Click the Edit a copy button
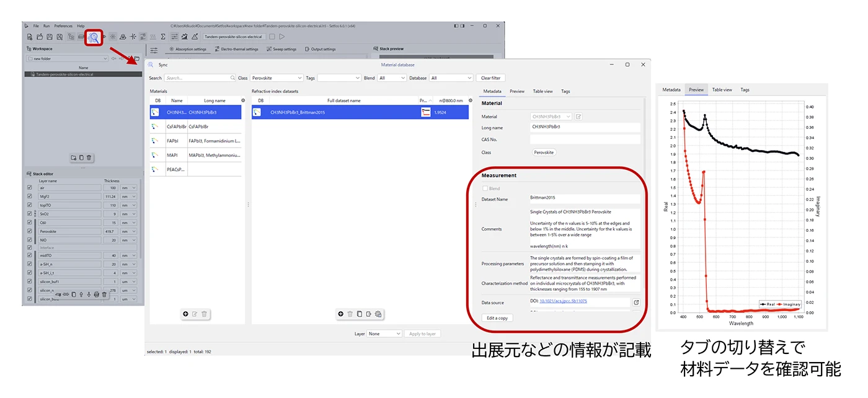The image size is (868, 398). (497, 318)
